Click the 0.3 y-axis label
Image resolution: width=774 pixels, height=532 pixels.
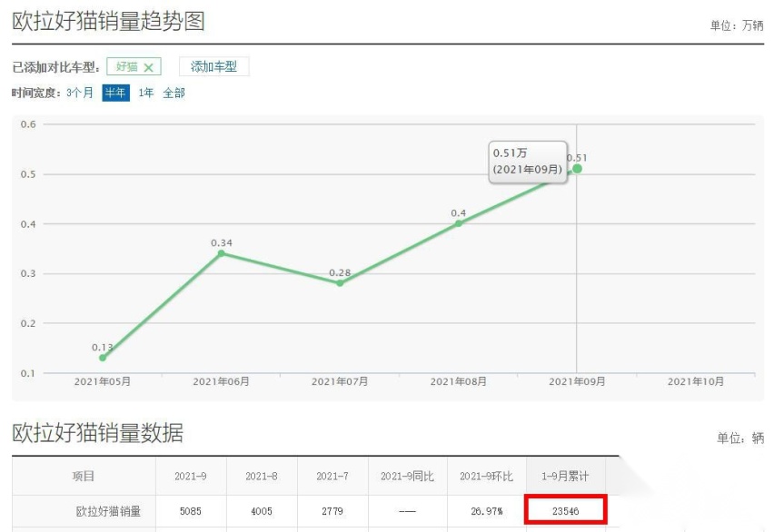[28, 273]
